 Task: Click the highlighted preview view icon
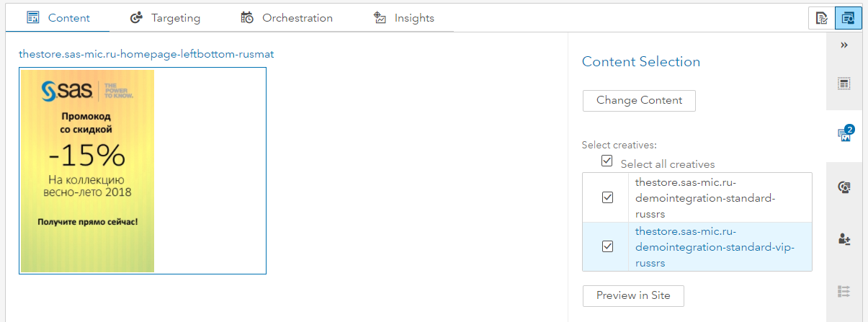pyautogui.click(x=848, y=18)
